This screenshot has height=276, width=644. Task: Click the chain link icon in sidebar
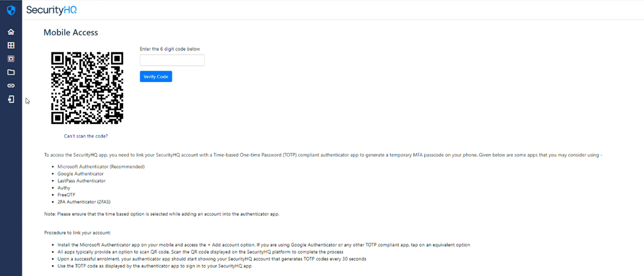click(11, 86)
